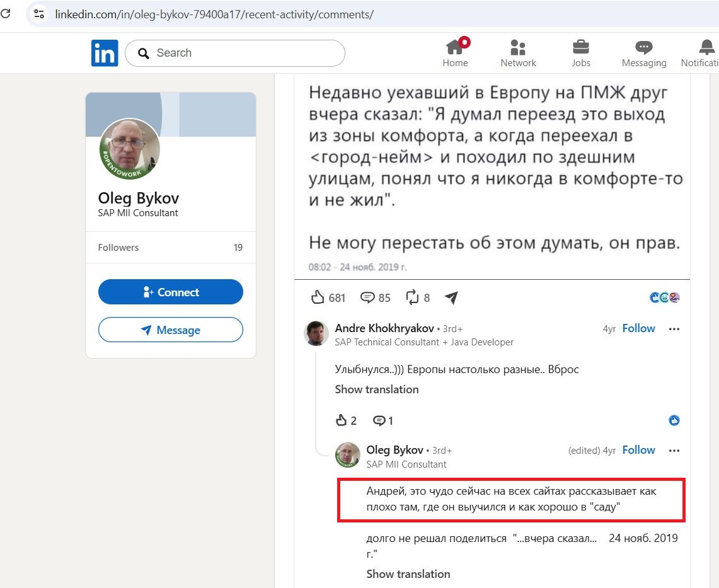
Task: Open more options on Oleg's reply
Action: (x=674, y=451)
